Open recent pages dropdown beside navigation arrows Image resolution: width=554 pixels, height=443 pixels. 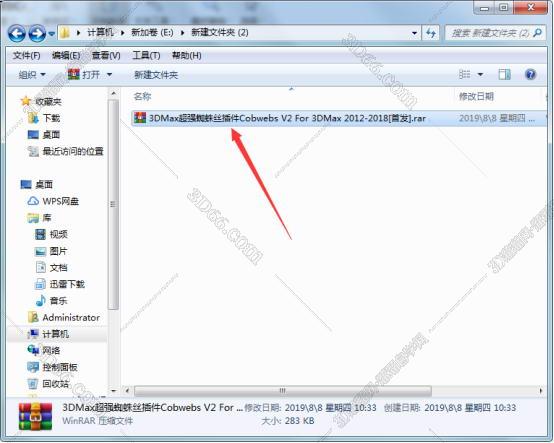pyautogui.click(x=52, y=34)
